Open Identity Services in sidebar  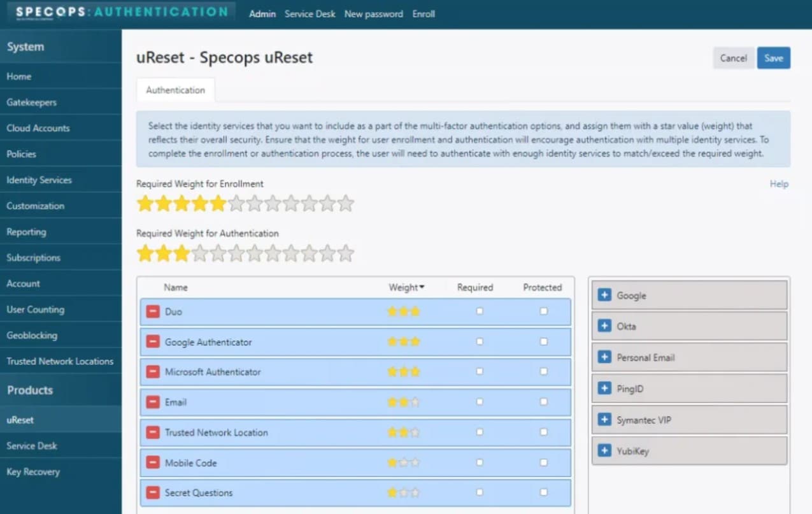click(x=61, y=180)
